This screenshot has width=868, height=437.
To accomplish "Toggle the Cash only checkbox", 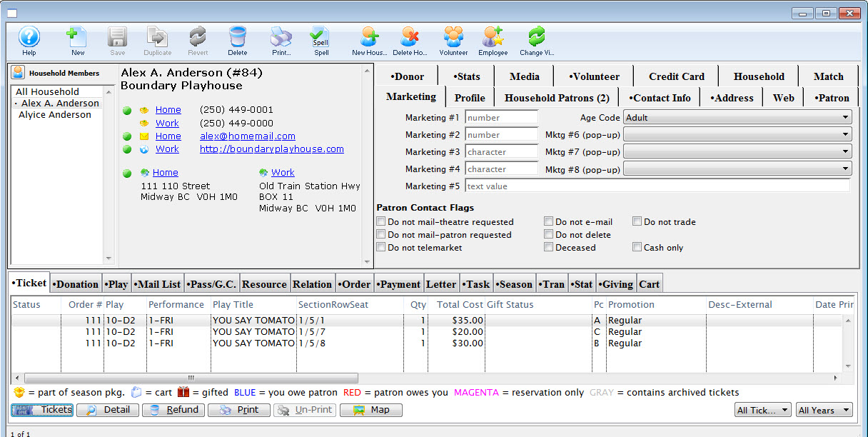I will pos(637,248).
